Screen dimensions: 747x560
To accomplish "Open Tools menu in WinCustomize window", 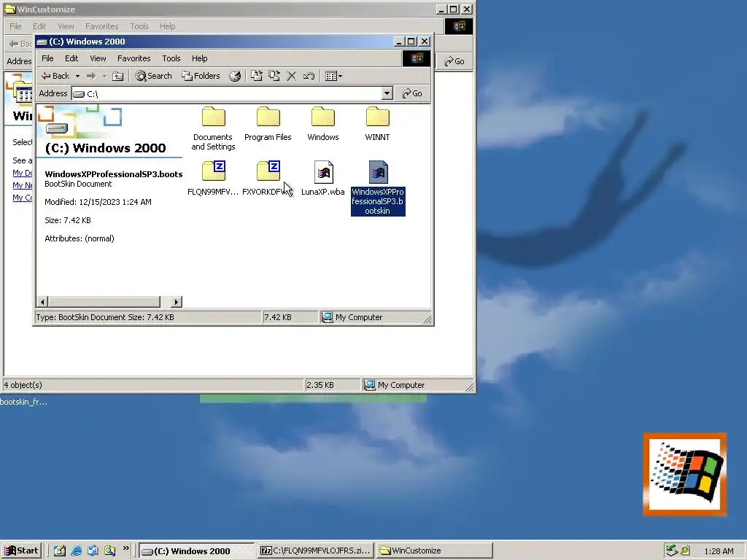I will (139, 26).
